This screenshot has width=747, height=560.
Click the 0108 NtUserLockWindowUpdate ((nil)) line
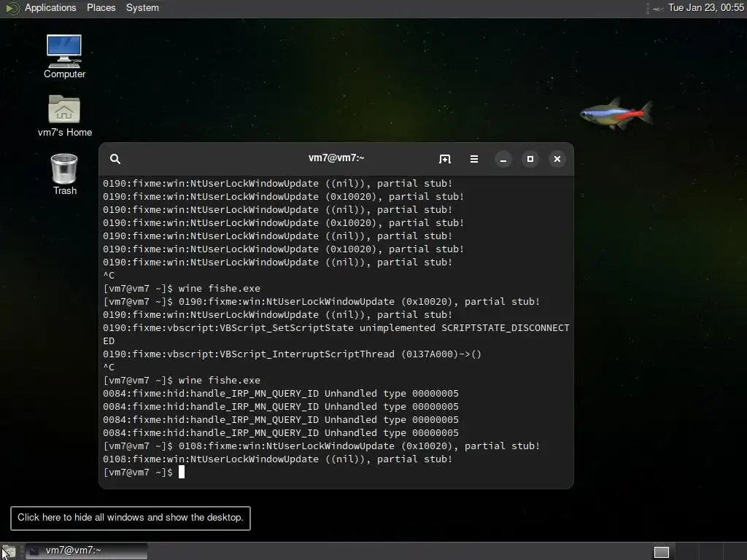(277, 459)
